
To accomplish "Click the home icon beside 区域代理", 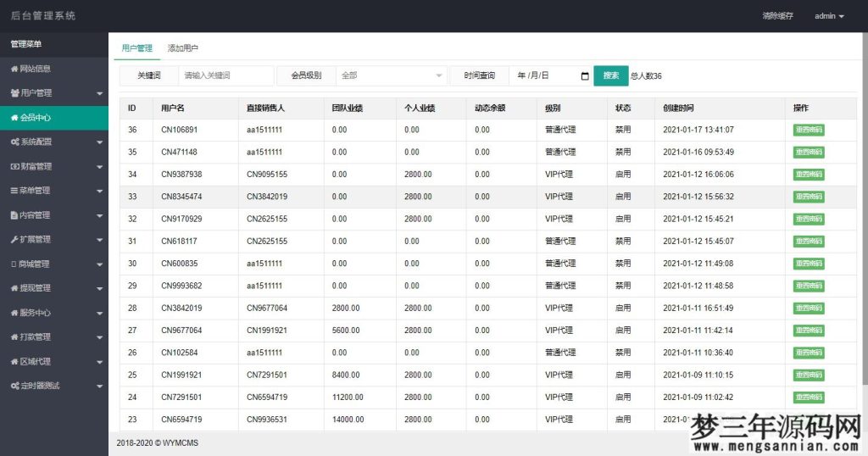I will (x=14, y=361).
